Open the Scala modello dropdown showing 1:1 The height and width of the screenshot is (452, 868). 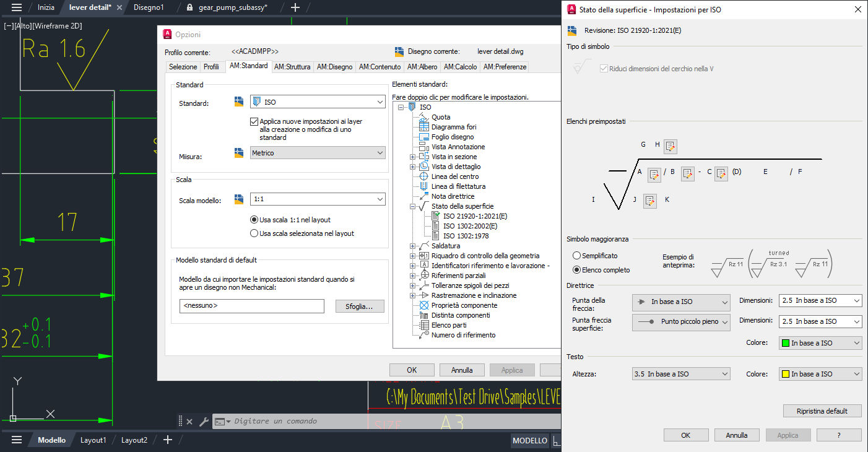pyautogui.click(x=318, y=199)
